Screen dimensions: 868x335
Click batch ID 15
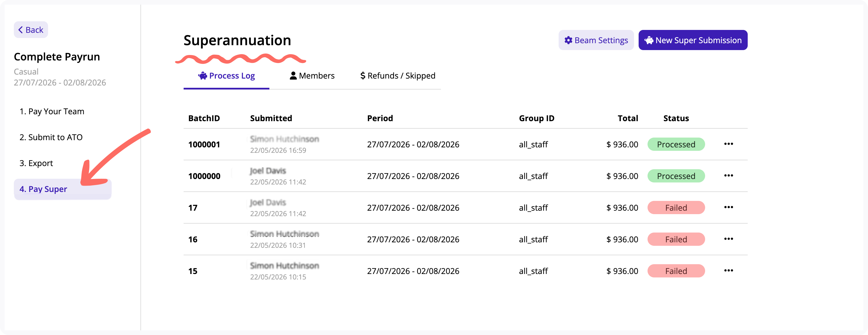click(193, 271)
